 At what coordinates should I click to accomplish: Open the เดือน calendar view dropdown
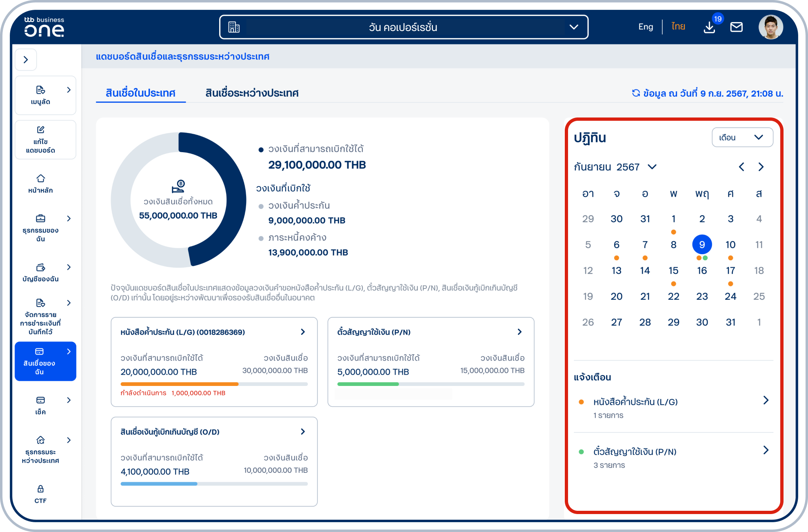[742, 137]
